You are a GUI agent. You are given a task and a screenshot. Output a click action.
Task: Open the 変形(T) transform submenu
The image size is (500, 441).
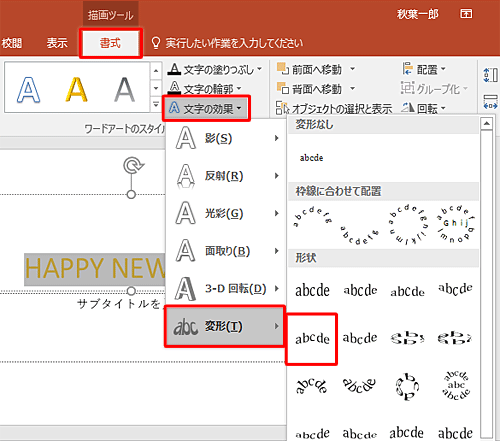225,326
